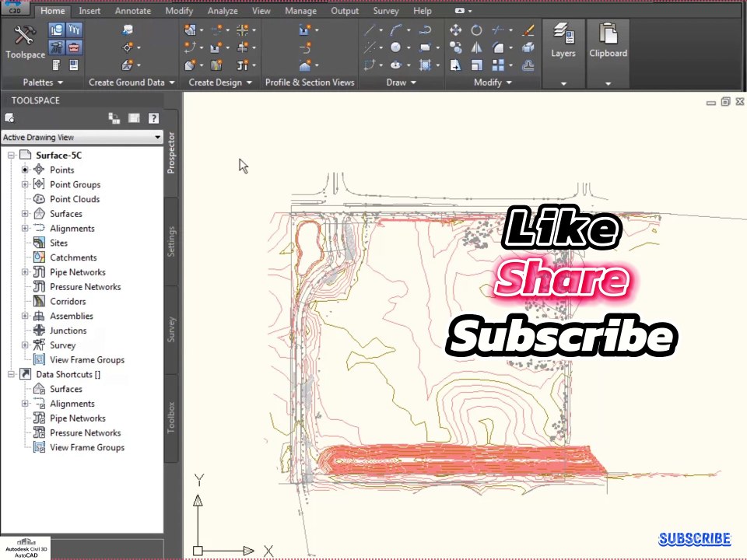
Task: Select the Sites tree item
Action: [58, 243]
